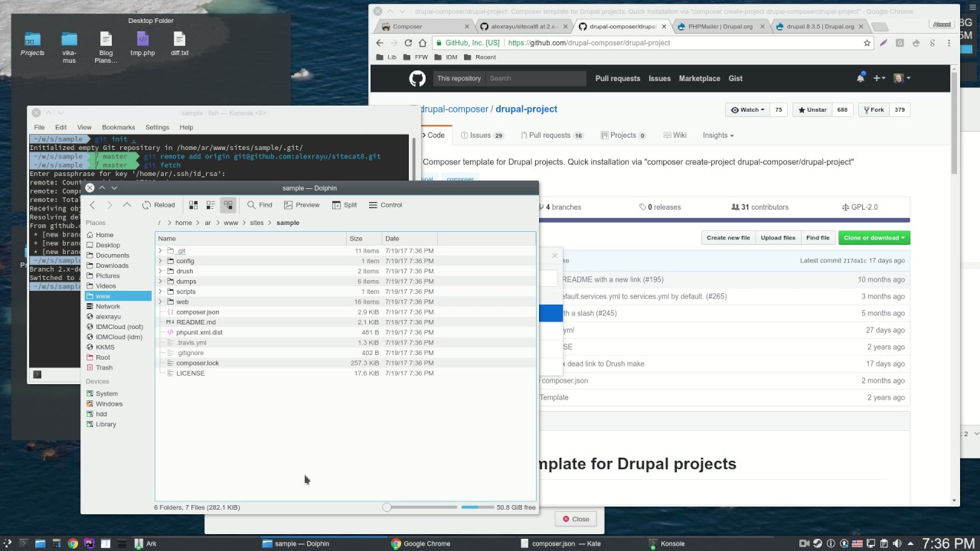This screenshot has height=551, width=980.
Task: Select composer.lock file in Dolphin
Action: 198,363
